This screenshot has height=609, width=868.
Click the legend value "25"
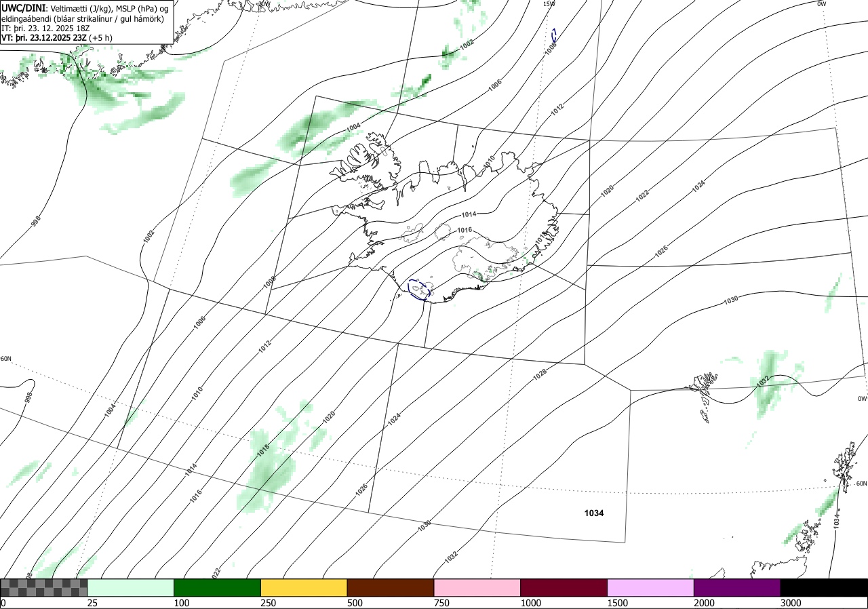(92, 603)
